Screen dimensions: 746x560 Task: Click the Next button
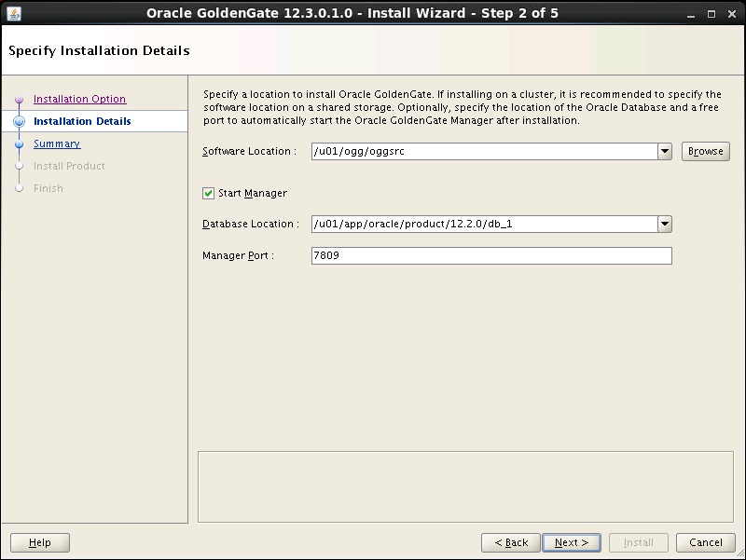[x=572, y=542]
